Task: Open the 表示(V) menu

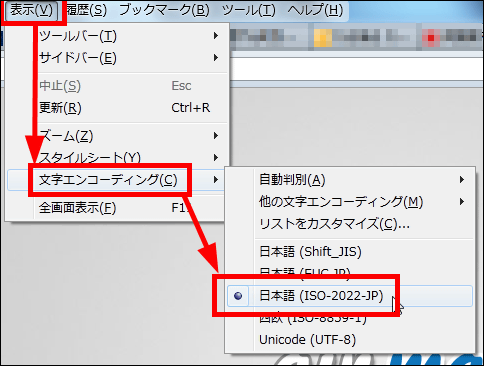Action: click(32, 10)
